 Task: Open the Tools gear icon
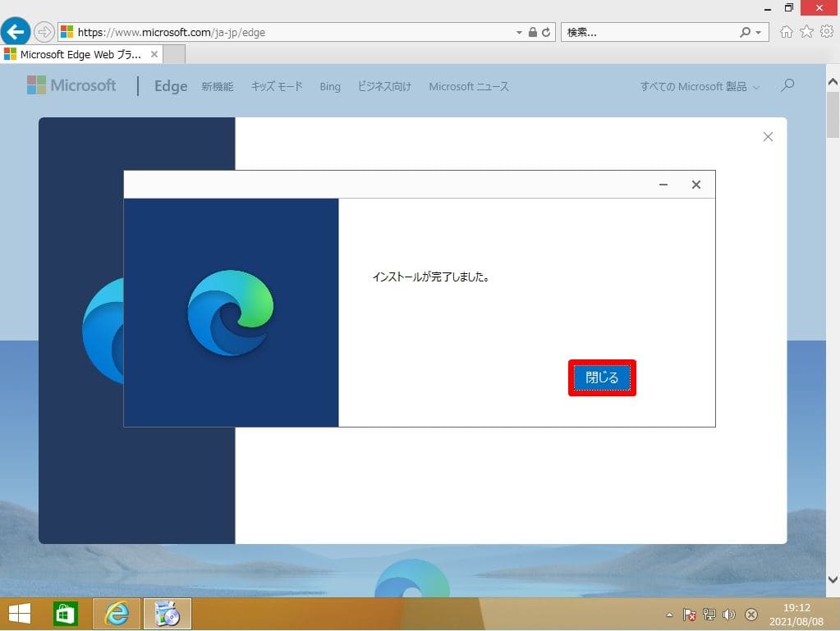point(827,31)
